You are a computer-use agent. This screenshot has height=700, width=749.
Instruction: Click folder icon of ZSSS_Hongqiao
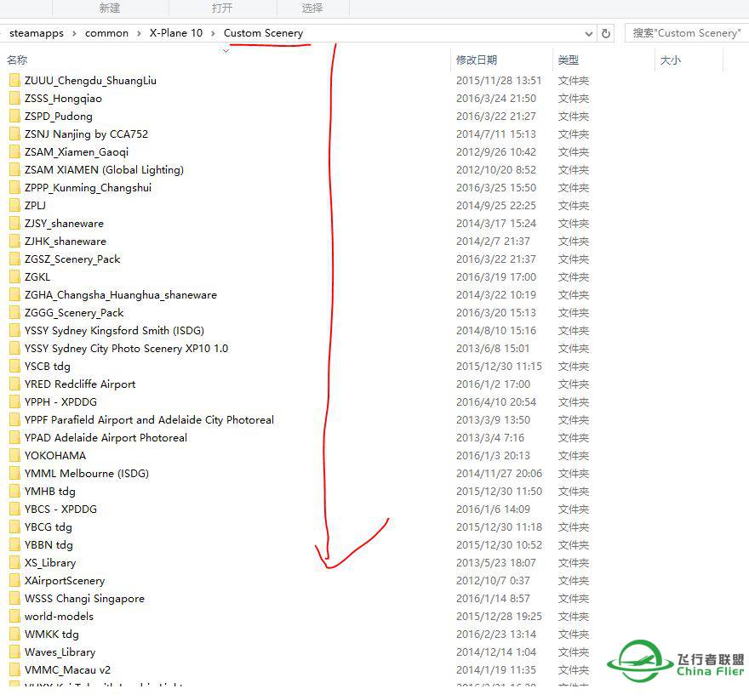14,99
